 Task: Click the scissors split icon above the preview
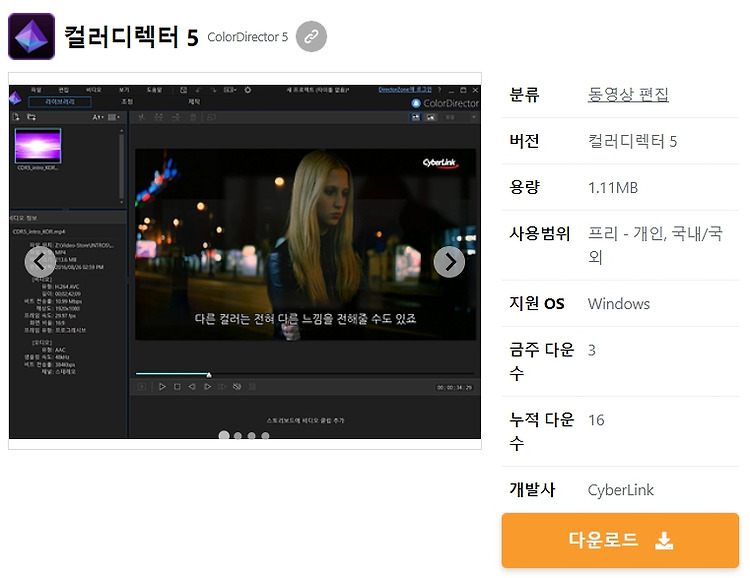click(x=141, y=117)
